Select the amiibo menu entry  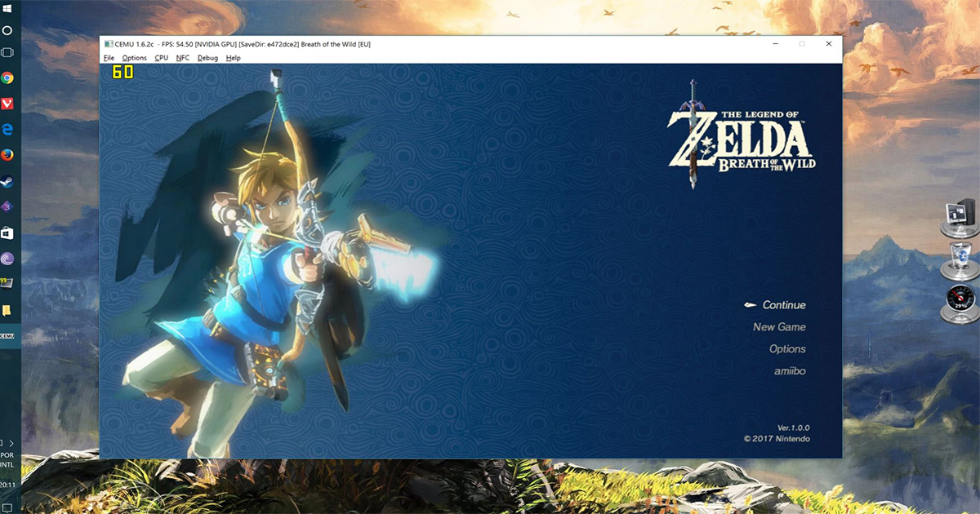coord(790,371)
